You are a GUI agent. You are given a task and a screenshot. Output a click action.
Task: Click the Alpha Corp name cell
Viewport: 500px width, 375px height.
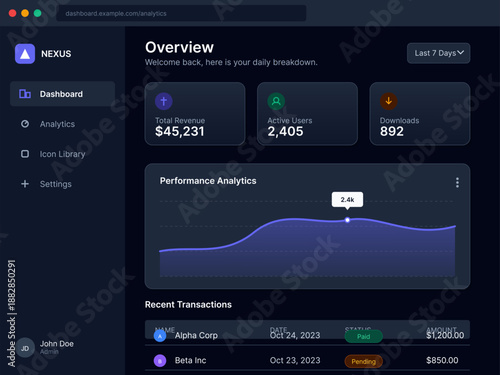[x=196, y=335]
